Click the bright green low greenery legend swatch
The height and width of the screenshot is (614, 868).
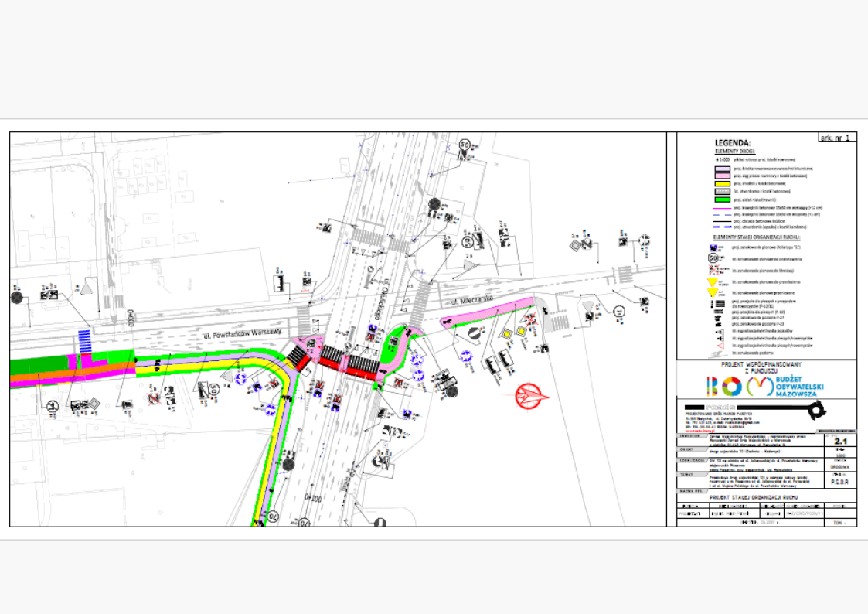(723, 200)
